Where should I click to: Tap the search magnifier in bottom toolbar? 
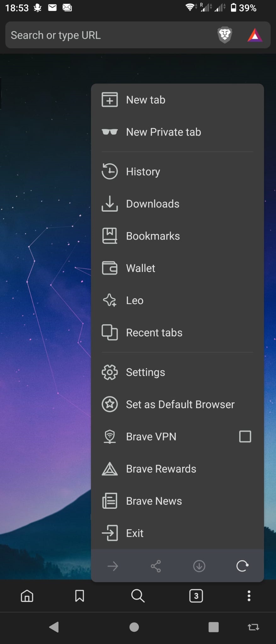pyautogui.click(x=138, y=596)
